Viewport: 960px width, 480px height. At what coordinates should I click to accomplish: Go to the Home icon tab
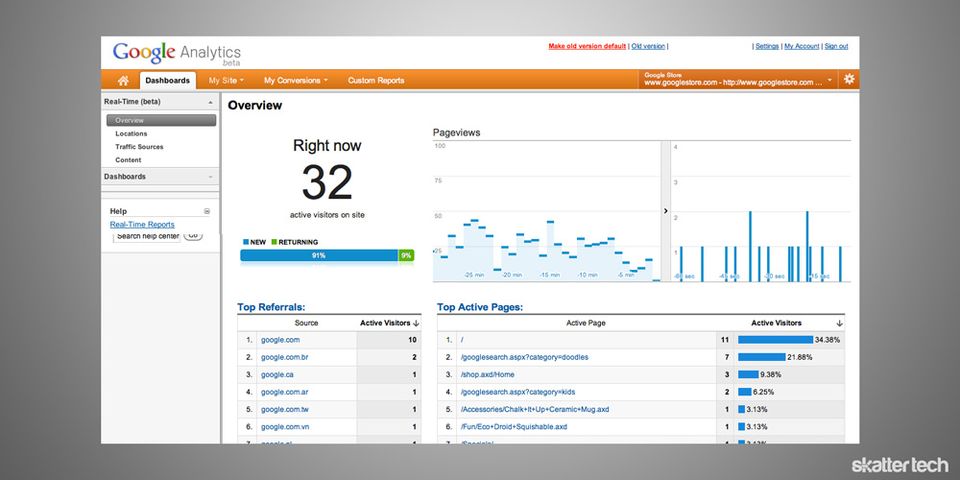click(x=123, y=80)
